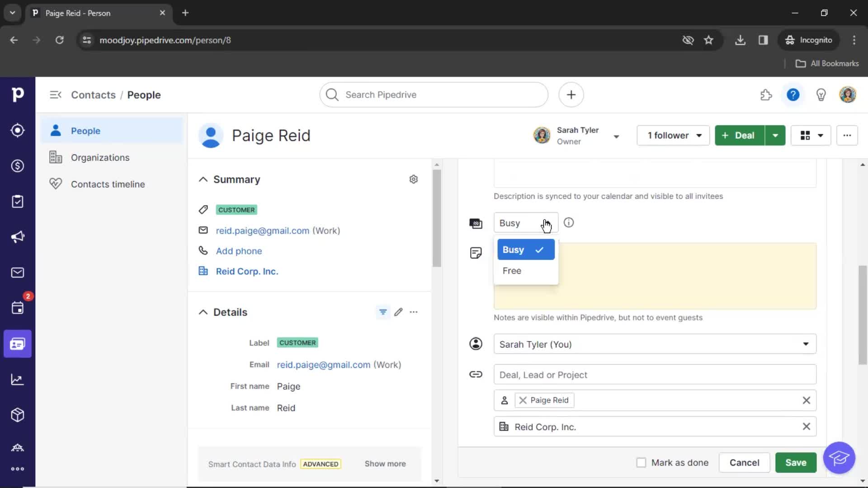Click the Add phone link
The width and height of the screenshot is (868, 488).
239,251
